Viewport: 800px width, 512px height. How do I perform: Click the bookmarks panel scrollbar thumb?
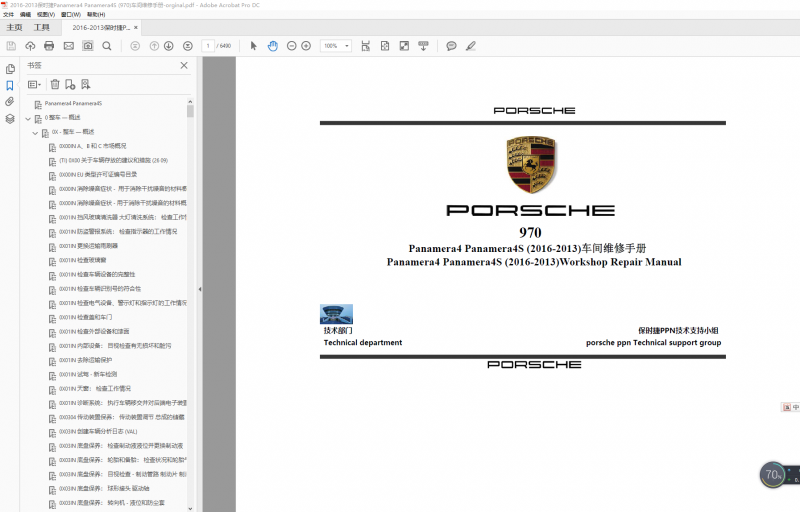pos(190,111)
